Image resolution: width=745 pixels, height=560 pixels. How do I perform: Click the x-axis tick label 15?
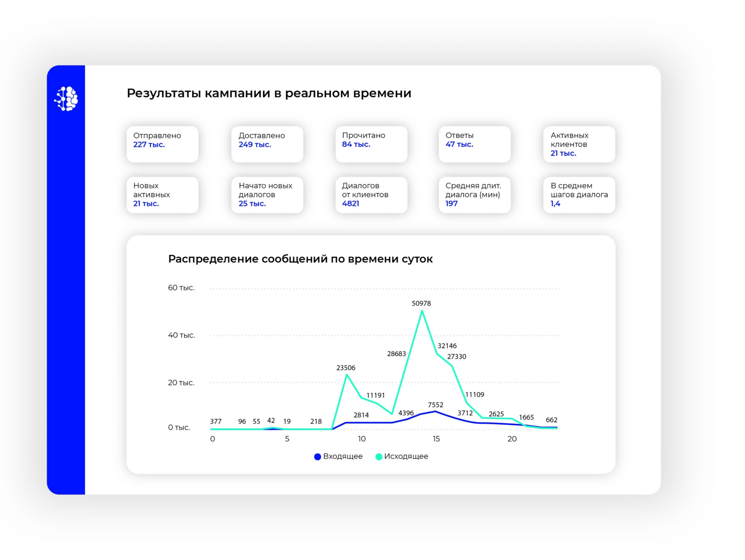click(x=436, y=439)
